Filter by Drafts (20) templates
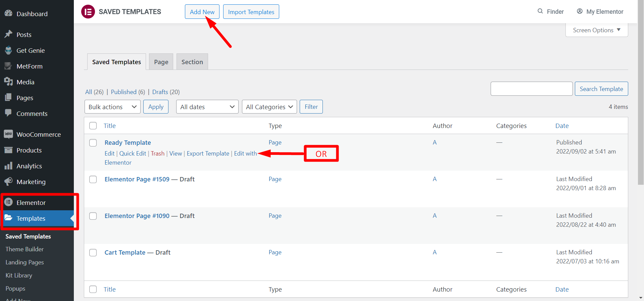Screen dimensions: 644x301 pos(166,92)
